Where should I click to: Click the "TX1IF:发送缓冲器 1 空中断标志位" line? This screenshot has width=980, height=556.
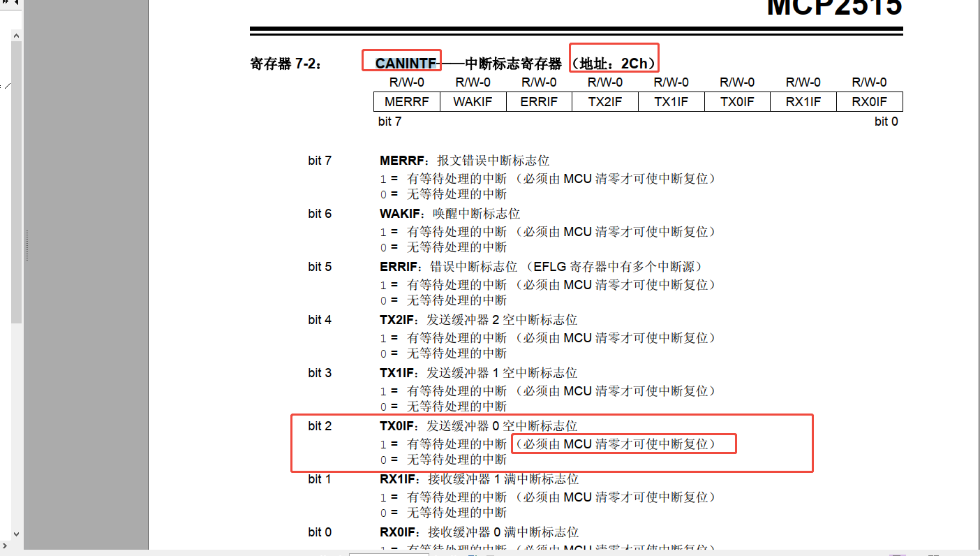(x=479, y=373)
